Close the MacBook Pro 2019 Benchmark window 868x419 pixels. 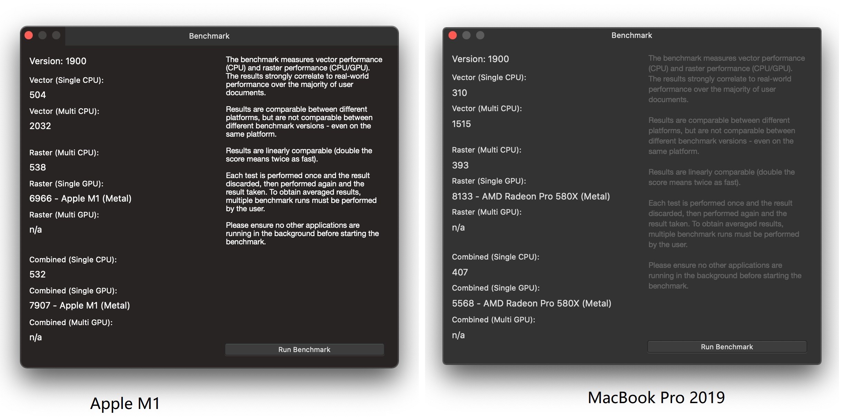click(x=453, y=35)
